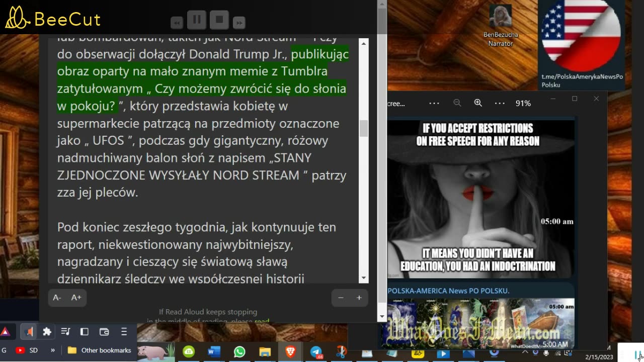644x362 pixels.
Task: Open the ellipsis menu beside 91%
Action: point(500,103)
